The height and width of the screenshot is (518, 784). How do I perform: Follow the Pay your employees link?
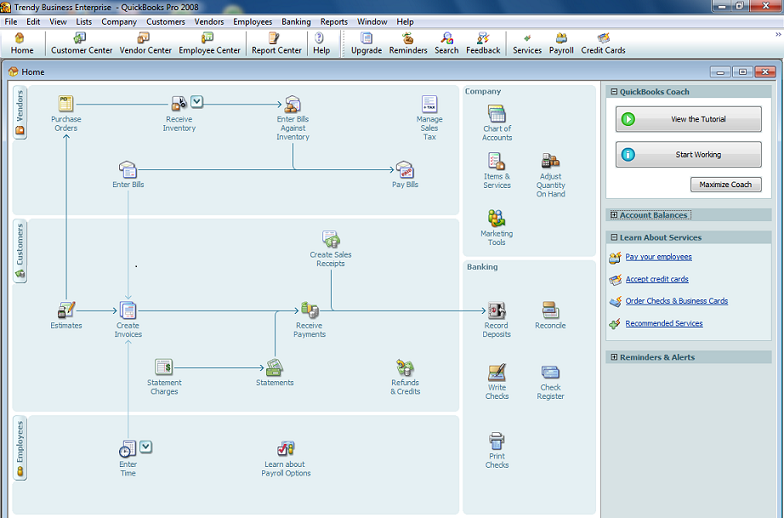[658, 256]
